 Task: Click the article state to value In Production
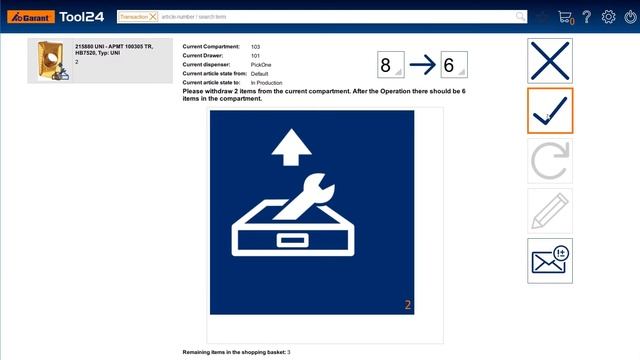(x=266, y=83)
